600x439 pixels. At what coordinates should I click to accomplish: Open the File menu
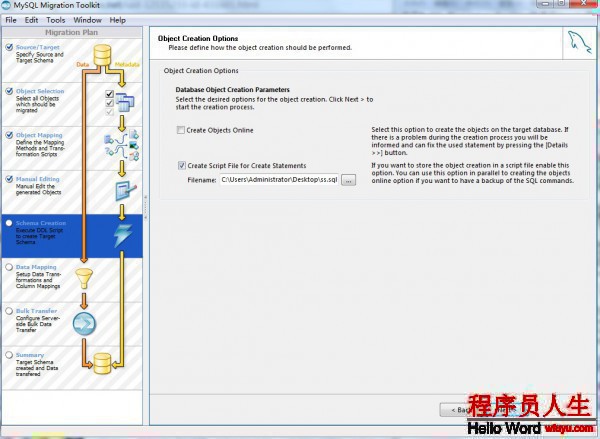11,20
